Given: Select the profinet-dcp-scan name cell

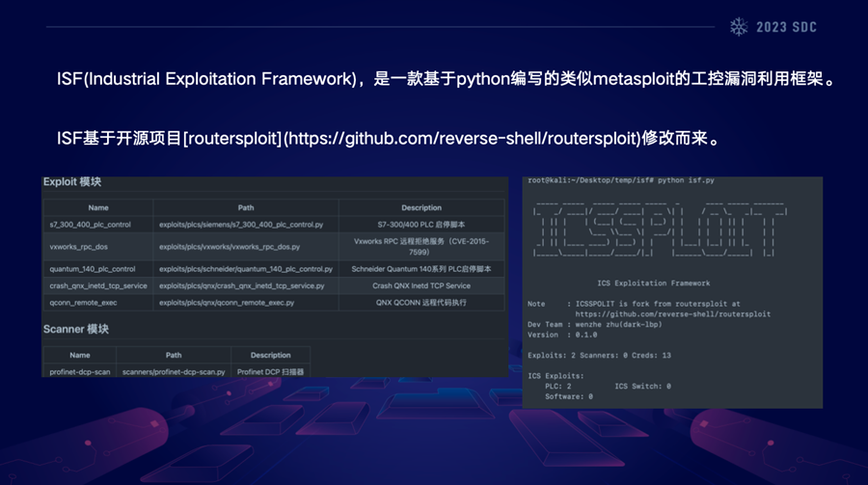Looking at the screenshot, I should tap(80, 371).
